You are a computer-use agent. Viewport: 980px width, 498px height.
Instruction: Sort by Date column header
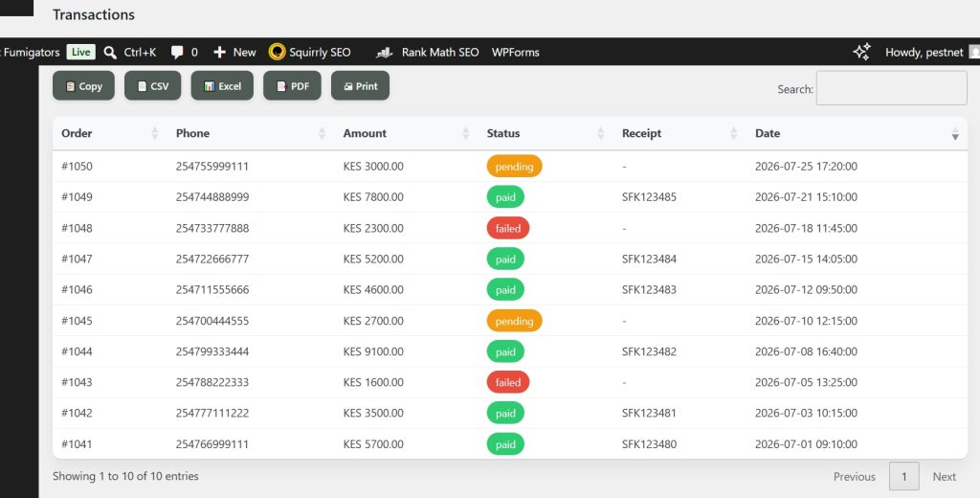point(857,133)
